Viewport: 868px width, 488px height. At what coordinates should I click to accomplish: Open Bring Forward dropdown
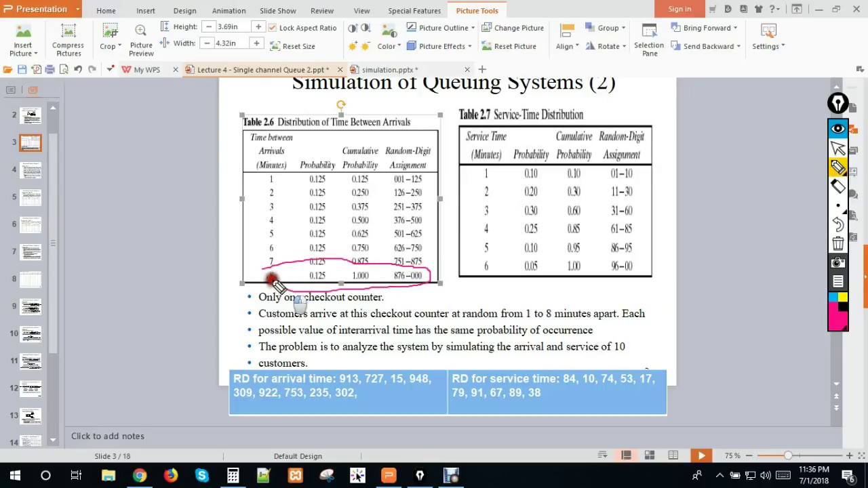coord(705,28)
